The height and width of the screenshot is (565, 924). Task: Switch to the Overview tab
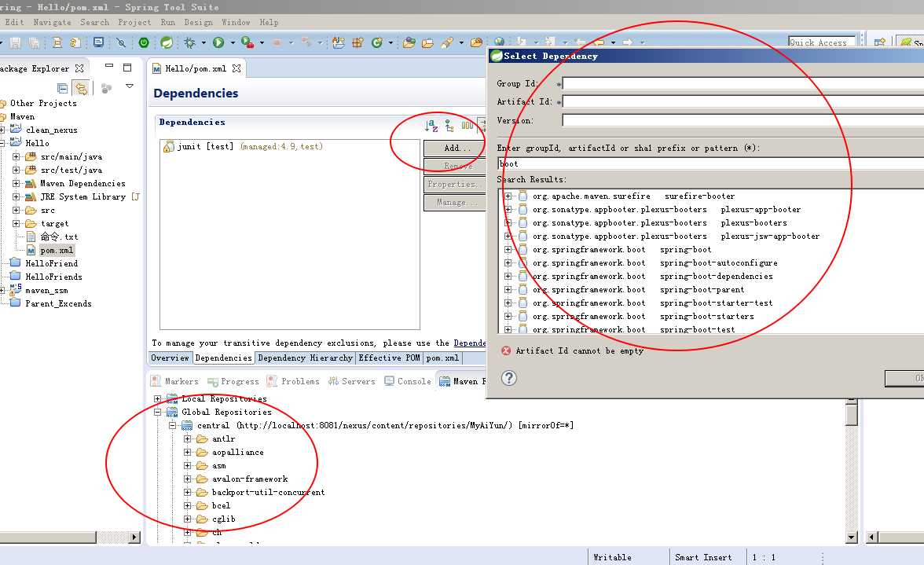tap(170, 358)
